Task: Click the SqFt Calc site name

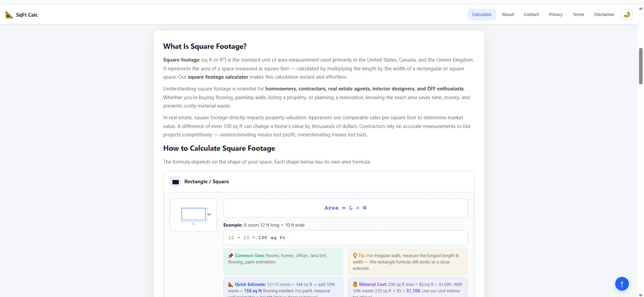Action: [x=27, y=15]
